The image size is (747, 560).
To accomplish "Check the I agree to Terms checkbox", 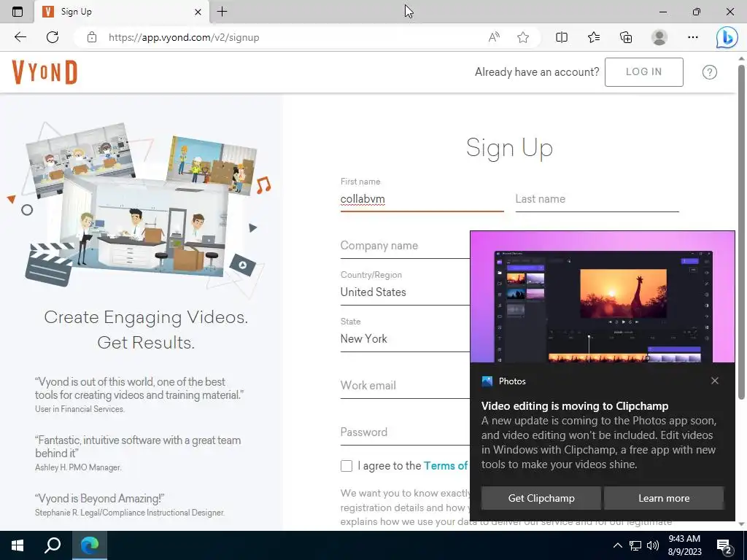I will 347,466.
